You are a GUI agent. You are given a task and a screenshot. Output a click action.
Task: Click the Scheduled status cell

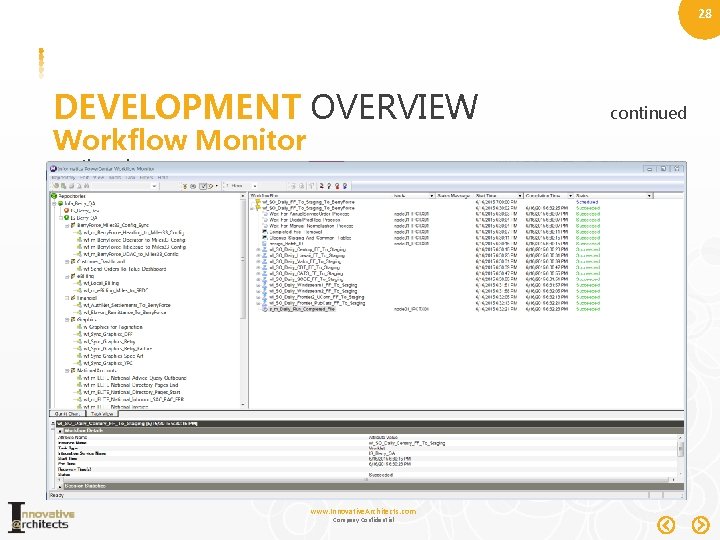587,202
